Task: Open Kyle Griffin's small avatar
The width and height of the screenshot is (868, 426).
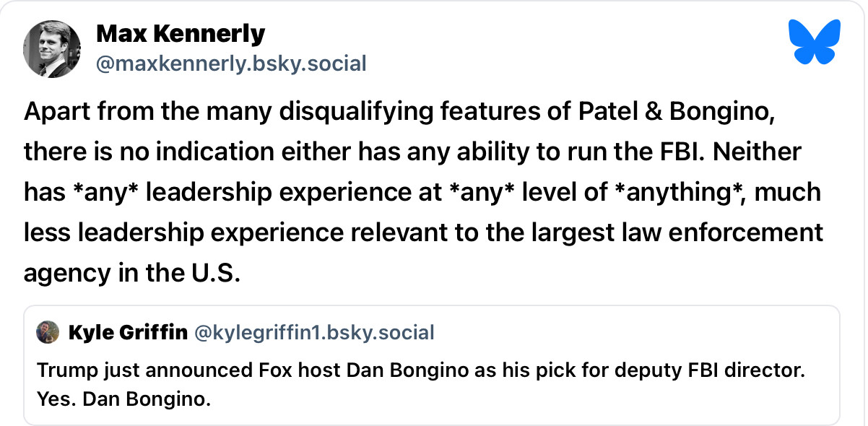Action: click(x=48, y=332)
